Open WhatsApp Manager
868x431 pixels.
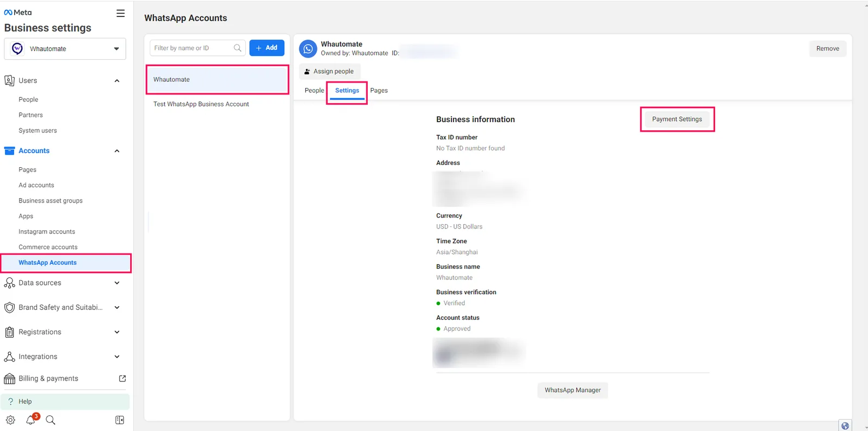pyautogui.click(x=573, y=390)
